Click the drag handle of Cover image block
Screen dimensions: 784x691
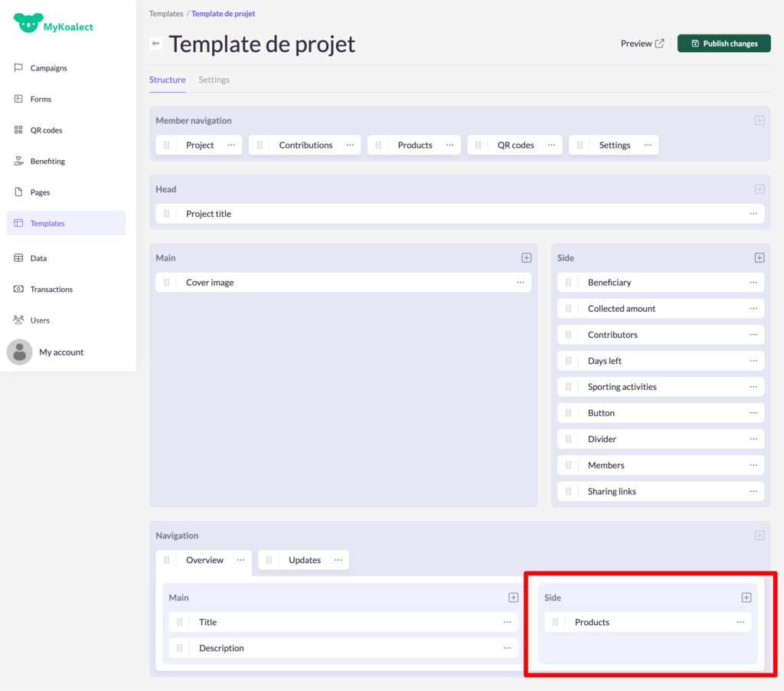coord(167,283)
